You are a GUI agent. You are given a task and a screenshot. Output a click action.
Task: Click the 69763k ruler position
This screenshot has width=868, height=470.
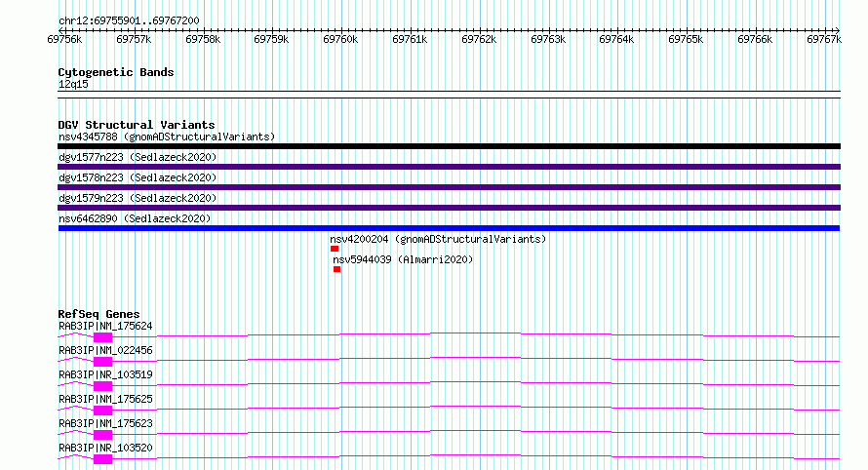548,39
